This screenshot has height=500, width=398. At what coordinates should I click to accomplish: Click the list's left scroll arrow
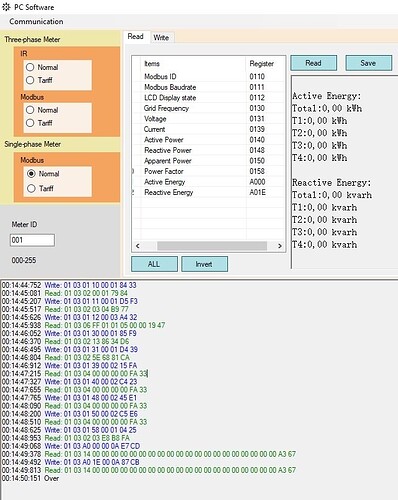pos(138,246)
